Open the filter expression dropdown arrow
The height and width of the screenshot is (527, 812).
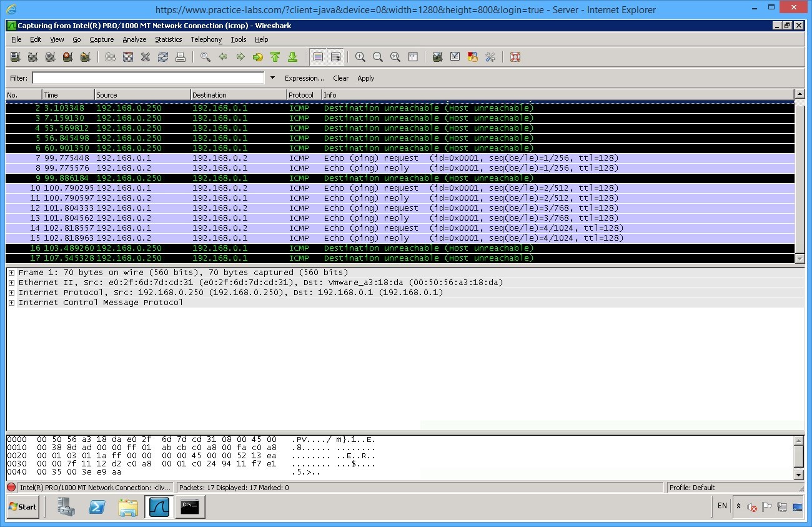coord(272,78)
